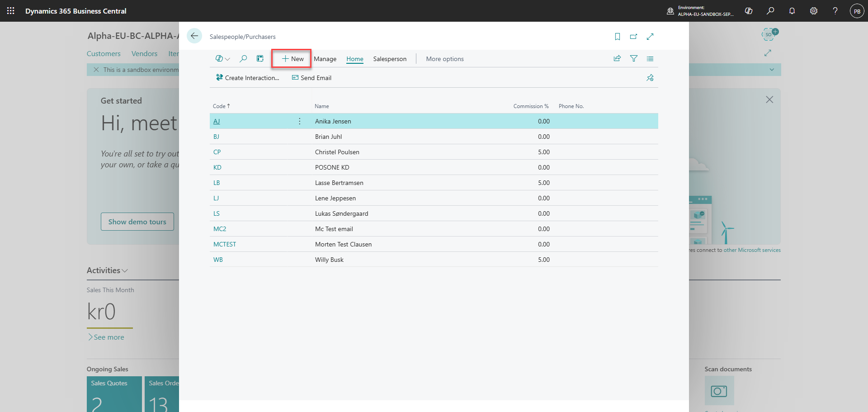This screenshot has width=868, height=412.
Task: Open the CP salesperson record
Action: pos(217,152)
